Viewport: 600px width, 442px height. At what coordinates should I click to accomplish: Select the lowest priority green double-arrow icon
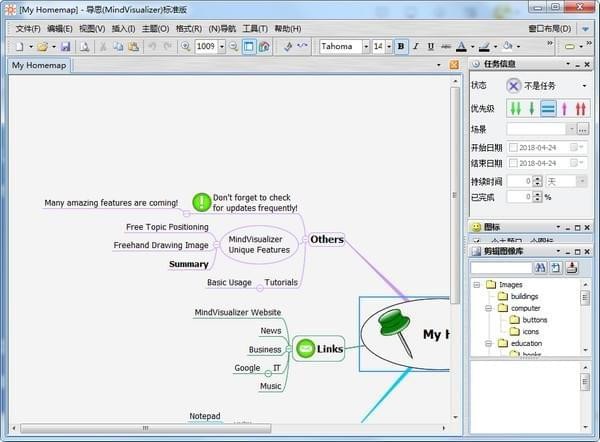[516, 108]
